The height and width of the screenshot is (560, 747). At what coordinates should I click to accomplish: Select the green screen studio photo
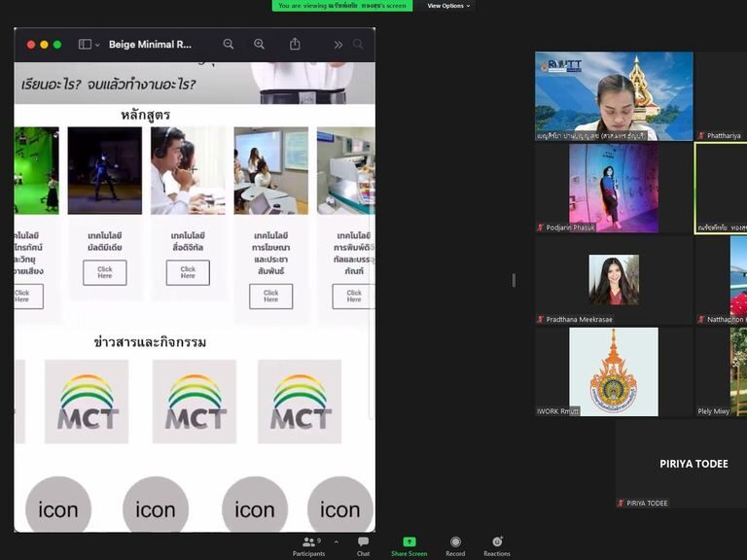click(x=37, y=170)
